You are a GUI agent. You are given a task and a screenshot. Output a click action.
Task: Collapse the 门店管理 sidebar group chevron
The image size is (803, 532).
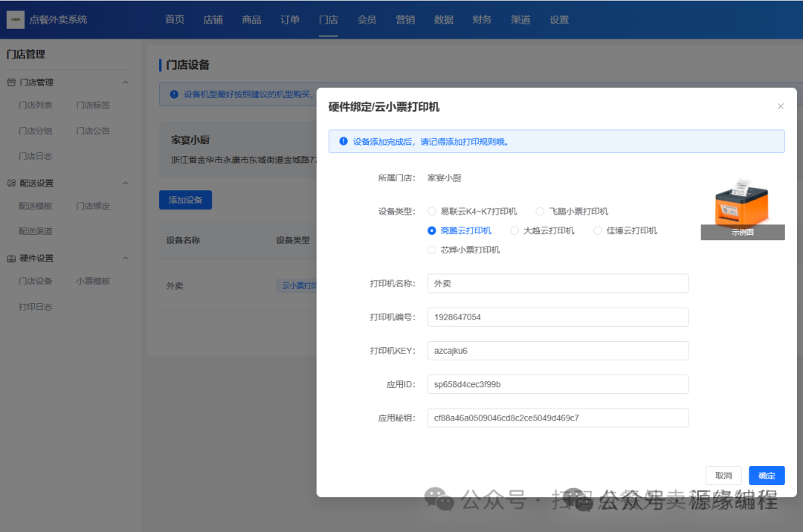point(126,82)
